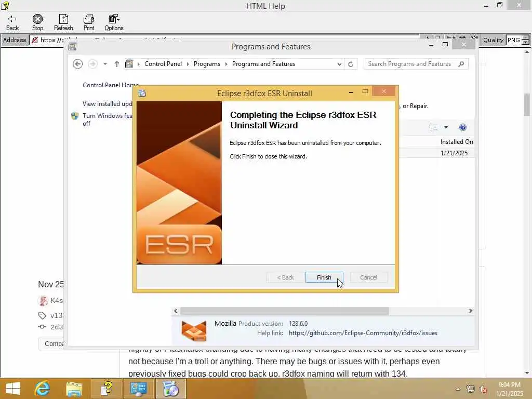532x399 pixels.
Task: Click Programs and Features breadcrumb segment
Action: pos(263,64)
